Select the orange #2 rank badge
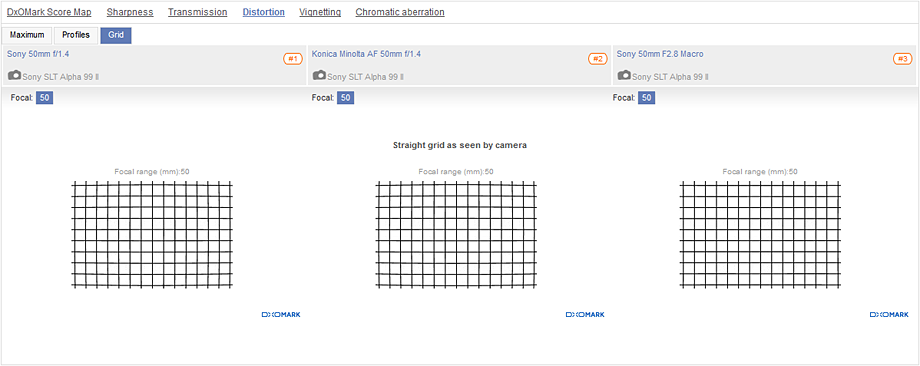 pos(598,59)
